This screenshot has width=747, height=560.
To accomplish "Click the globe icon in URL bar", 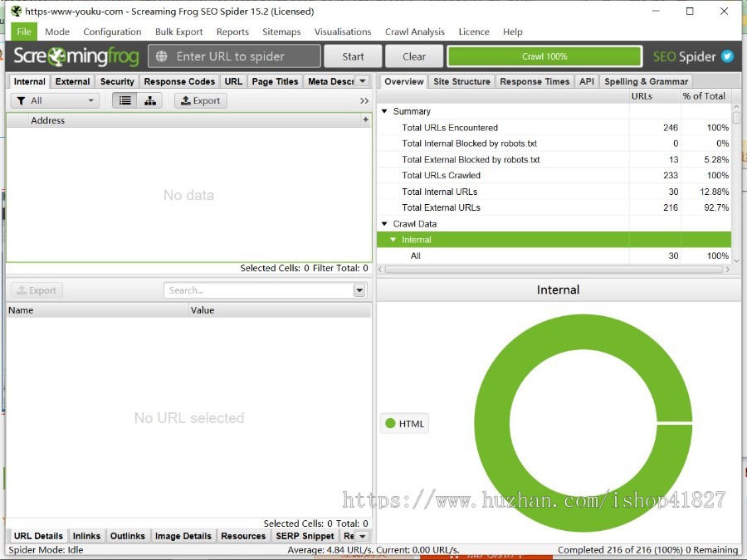I will point(162,56).
